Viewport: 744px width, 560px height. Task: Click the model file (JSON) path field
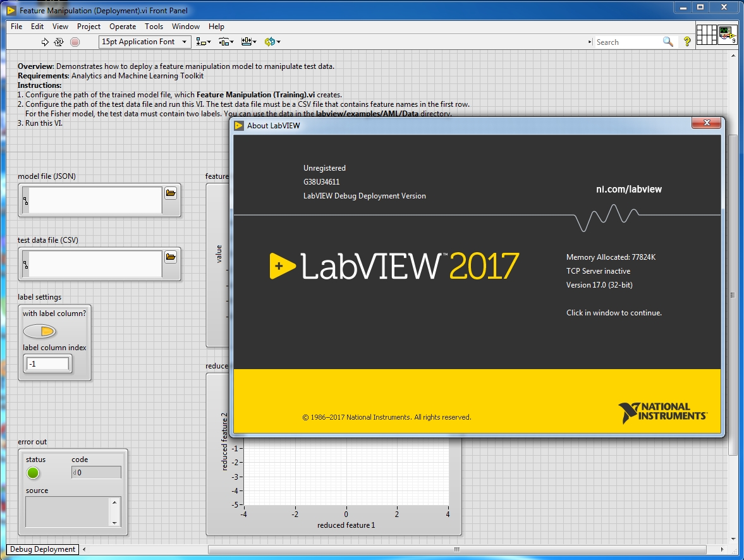(x=95, y=200)
